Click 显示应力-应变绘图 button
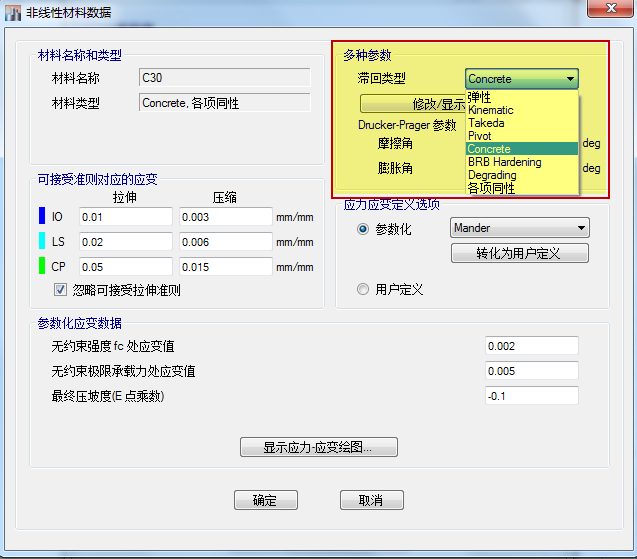Viewport: 637px width, 559px height. 318,448
